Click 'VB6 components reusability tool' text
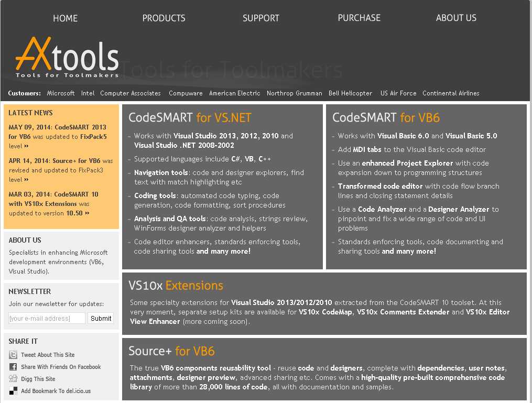 (216, 368)
